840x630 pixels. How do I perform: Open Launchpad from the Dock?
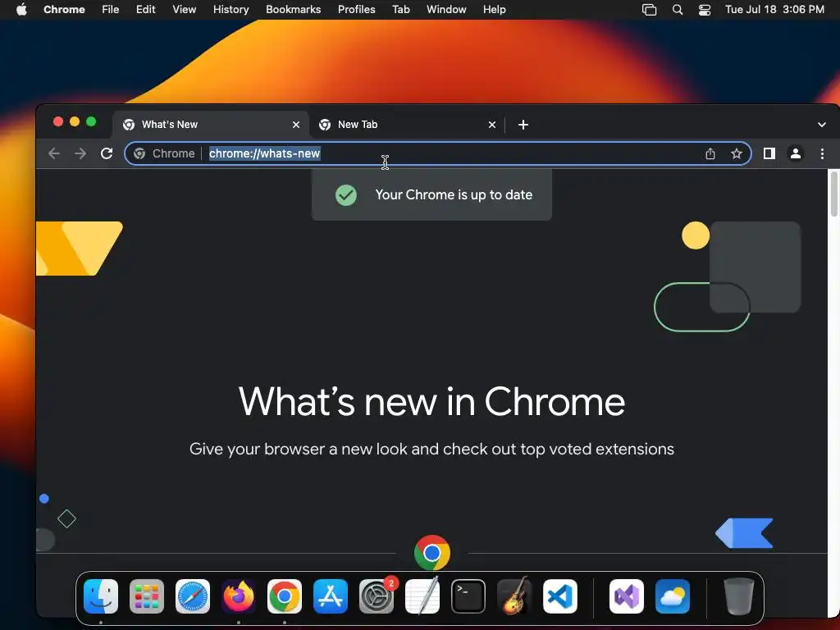coord(147,596)
